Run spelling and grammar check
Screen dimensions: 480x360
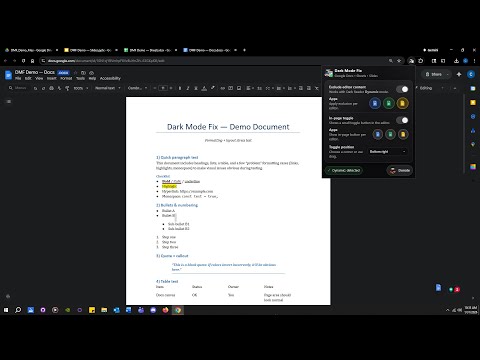[x=59, y=88]
